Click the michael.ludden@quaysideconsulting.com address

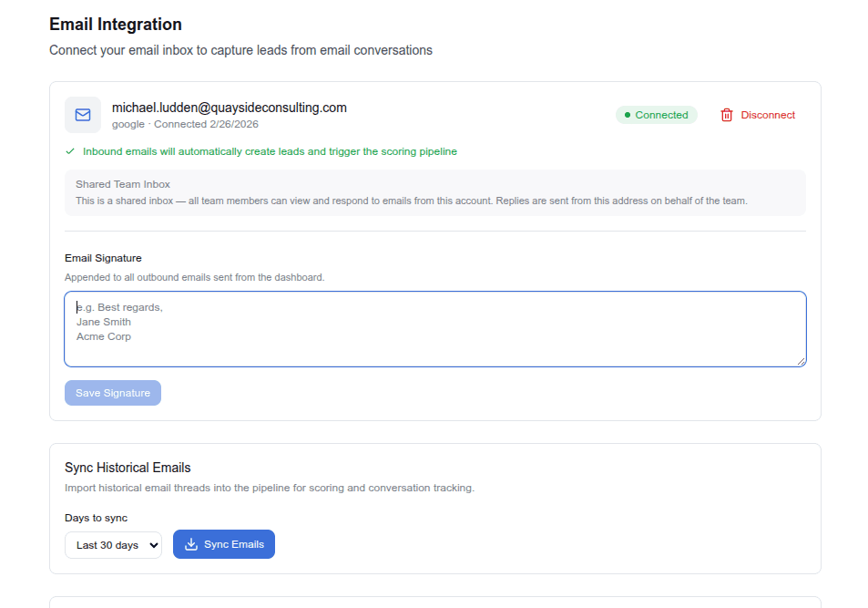click(x=230, y=107)
